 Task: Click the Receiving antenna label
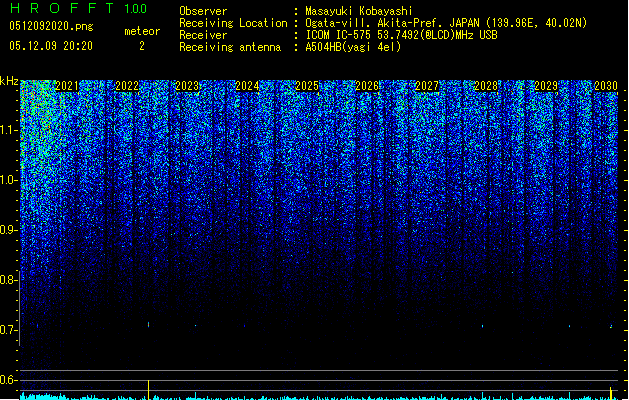click(230, 47)
